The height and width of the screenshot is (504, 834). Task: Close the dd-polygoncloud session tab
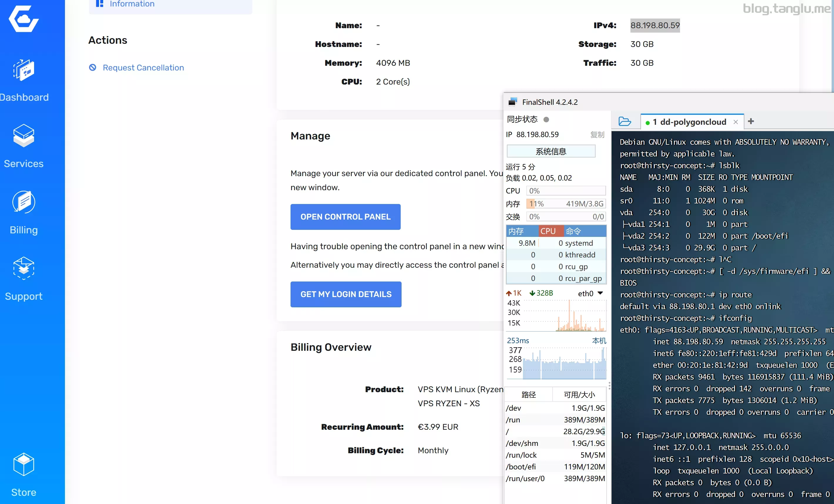tap(736, 122)
